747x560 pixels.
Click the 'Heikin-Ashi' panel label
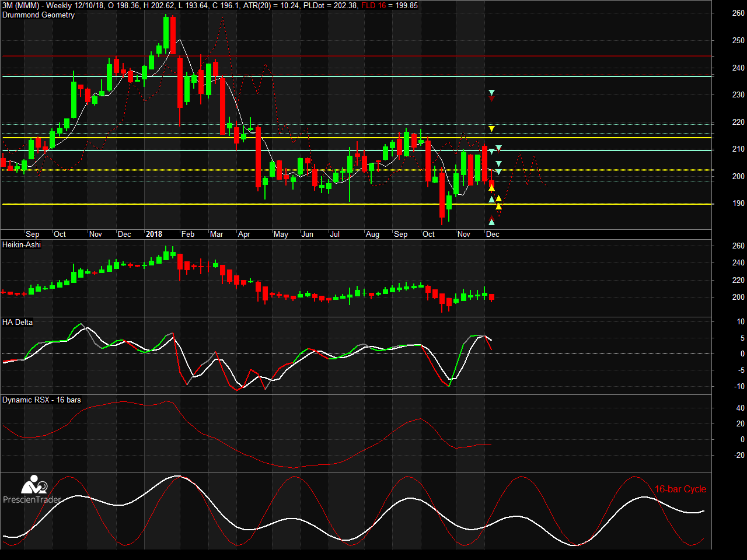pyautogui.click(x=22, y=244)
